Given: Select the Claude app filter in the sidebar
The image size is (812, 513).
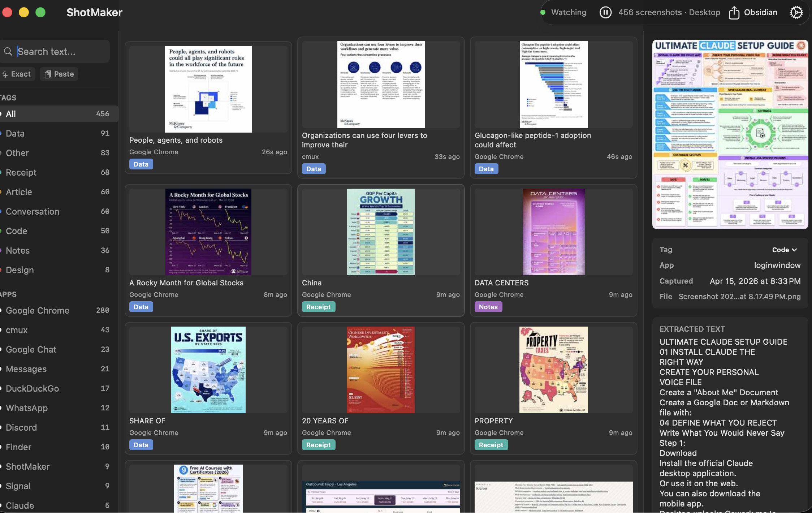Looking at the screenshot, I should (x=20, y=505).
